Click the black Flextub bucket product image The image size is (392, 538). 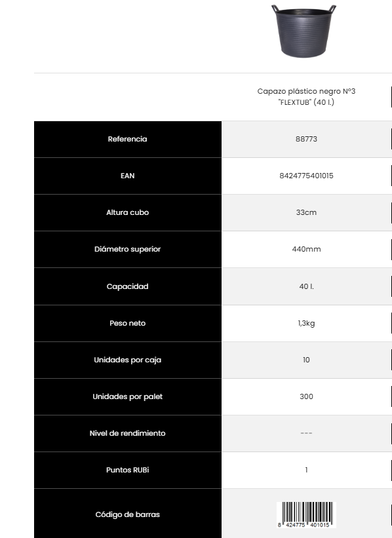[x=304, y=31]
